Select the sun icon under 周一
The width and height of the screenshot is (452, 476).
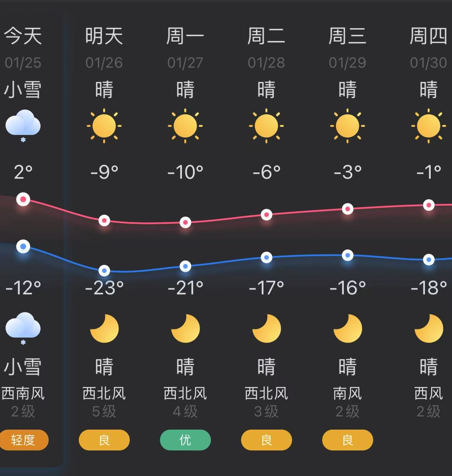tap(185, 126)
